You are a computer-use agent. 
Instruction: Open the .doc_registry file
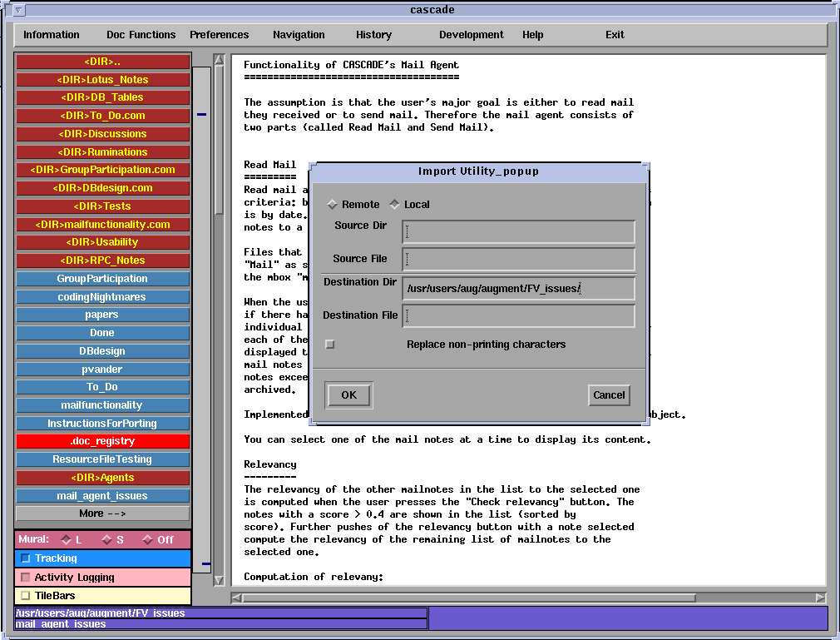pyautogui.click(x=102, y=441)
